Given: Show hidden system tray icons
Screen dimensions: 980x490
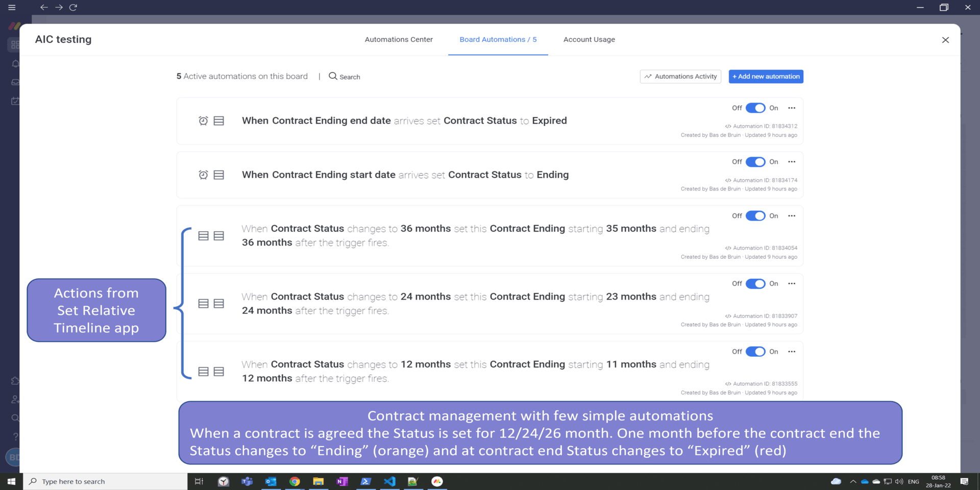Looking at the screenshot, I should [853, 481].
